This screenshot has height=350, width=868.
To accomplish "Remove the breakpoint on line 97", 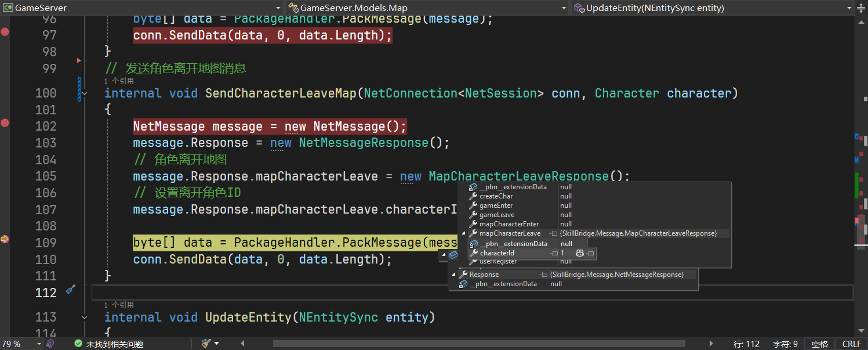I will click(x=5, y=32).
